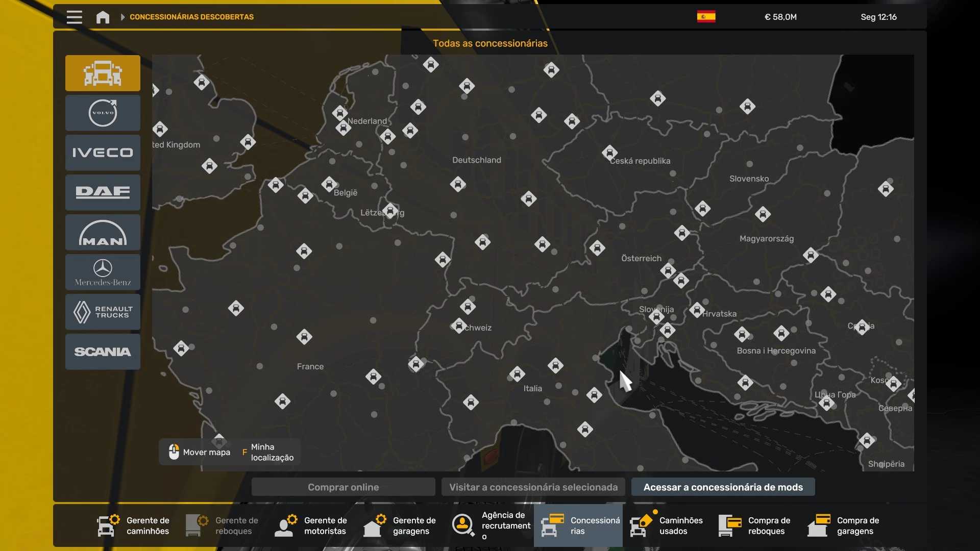Open Acessar a concessionária de mods
This screenshot has width=980, height=551.
[723, 487]
